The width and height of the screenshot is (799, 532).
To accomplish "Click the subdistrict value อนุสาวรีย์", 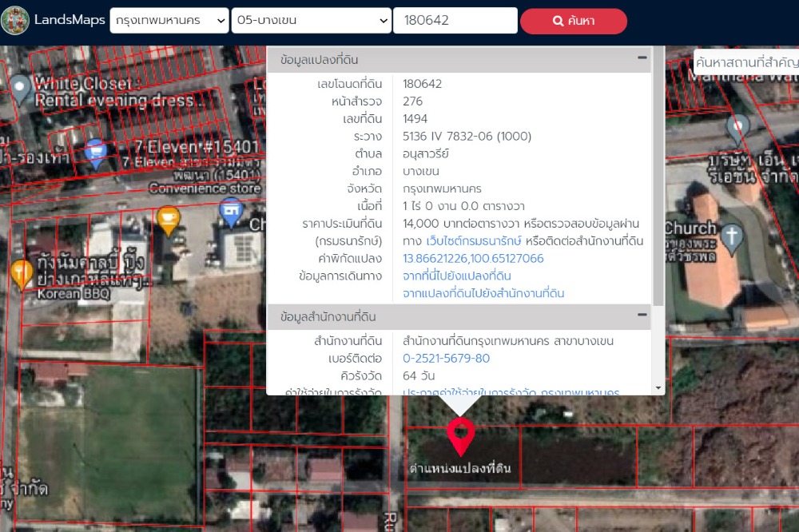I will click(426, 154).
